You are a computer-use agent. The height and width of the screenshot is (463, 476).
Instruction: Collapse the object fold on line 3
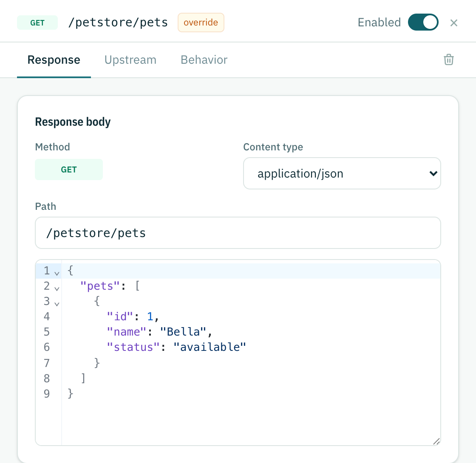coord(57,304)
